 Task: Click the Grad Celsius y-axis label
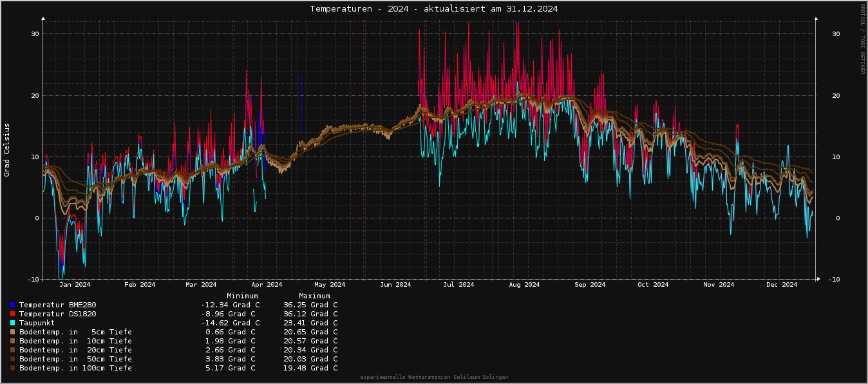pyautogui.click(x=7, y=149)
